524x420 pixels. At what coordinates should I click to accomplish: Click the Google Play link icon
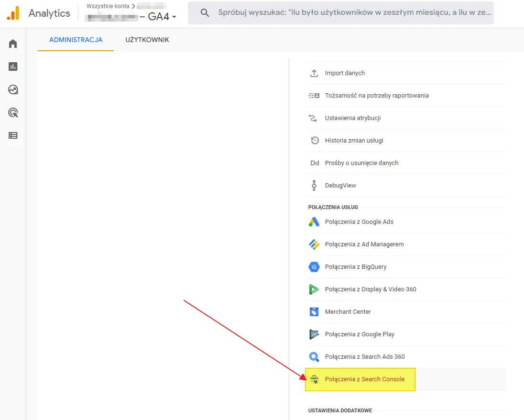pos(314,334)
